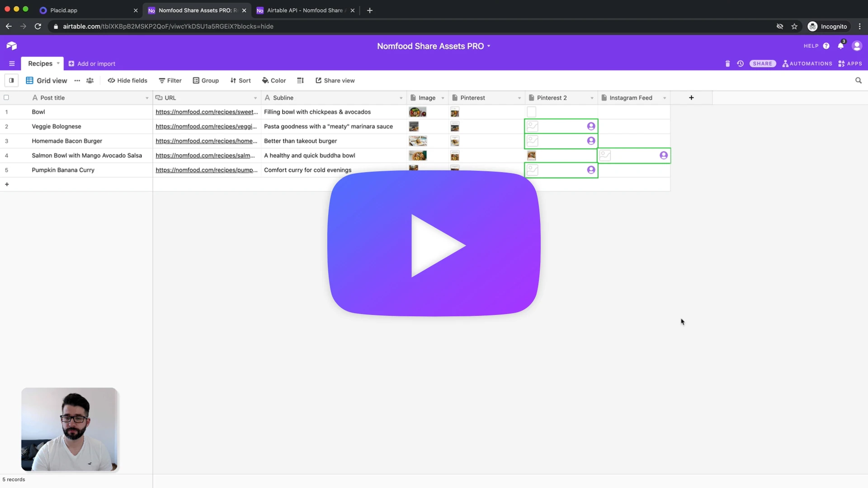This screenshot has width=868, height=488.
Task: Open the Bowl recipe URL link
Action: pyautogui.click(x=207, y=112)
